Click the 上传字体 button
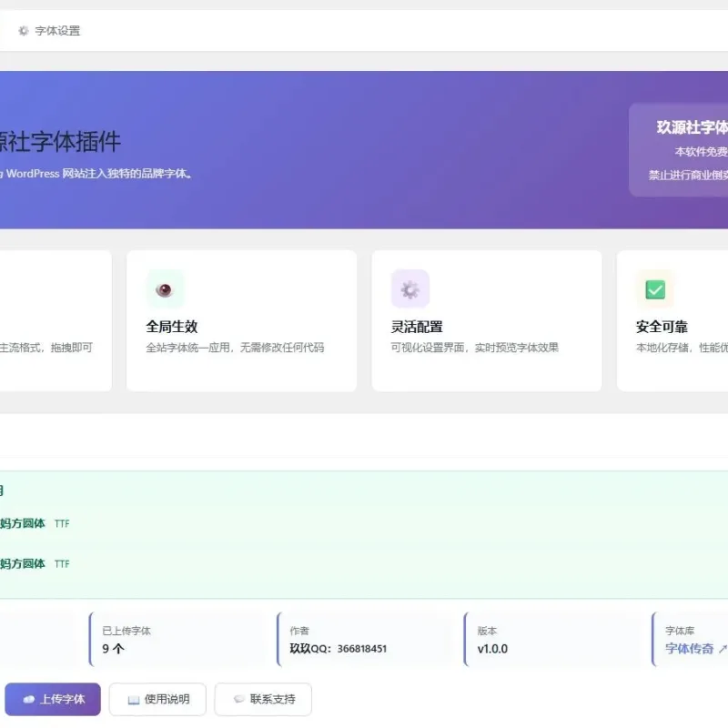 (x=53, y=699)
